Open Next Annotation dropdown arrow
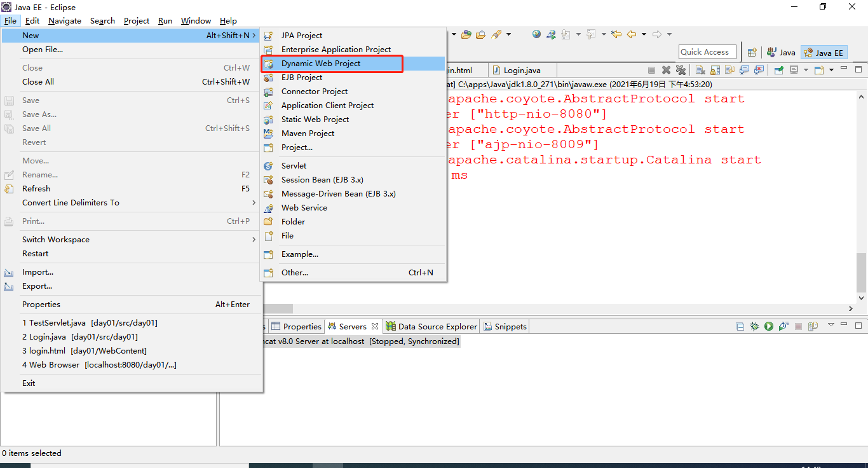 (x=578, y=34)
